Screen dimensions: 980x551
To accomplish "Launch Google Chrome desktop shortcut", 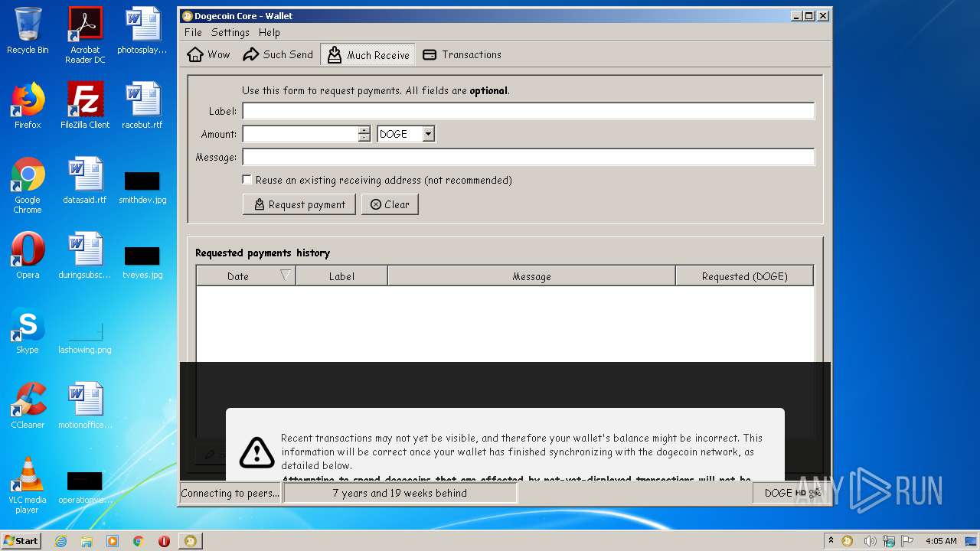I will pyautogui.click(x=28, y=185).
